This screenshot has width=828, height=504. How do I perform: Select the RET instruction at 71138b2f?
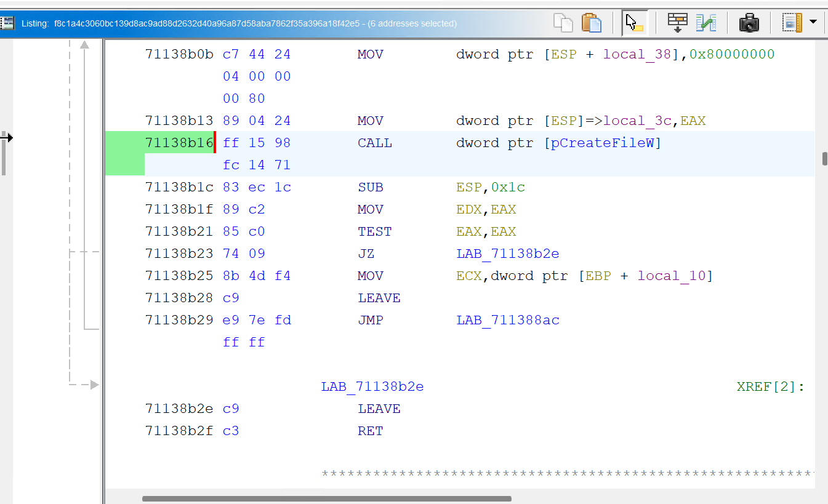click(370, 431)
